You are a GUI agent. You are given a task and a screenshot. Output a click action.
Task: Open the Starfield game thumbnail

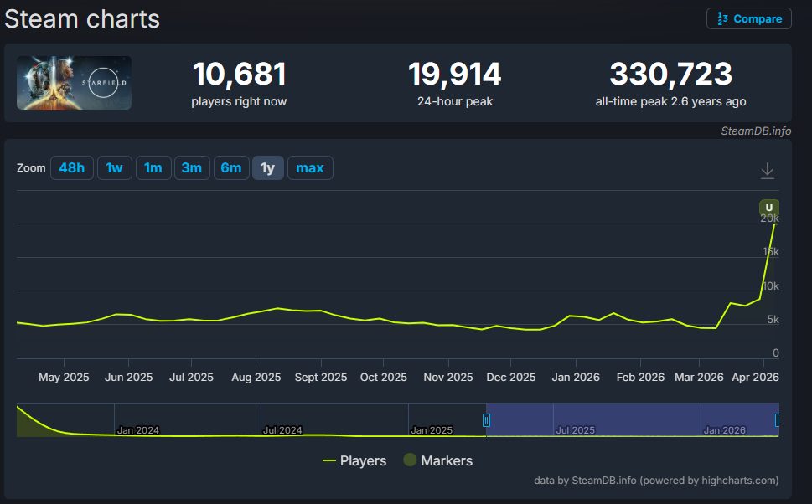(x=74, y=83)
